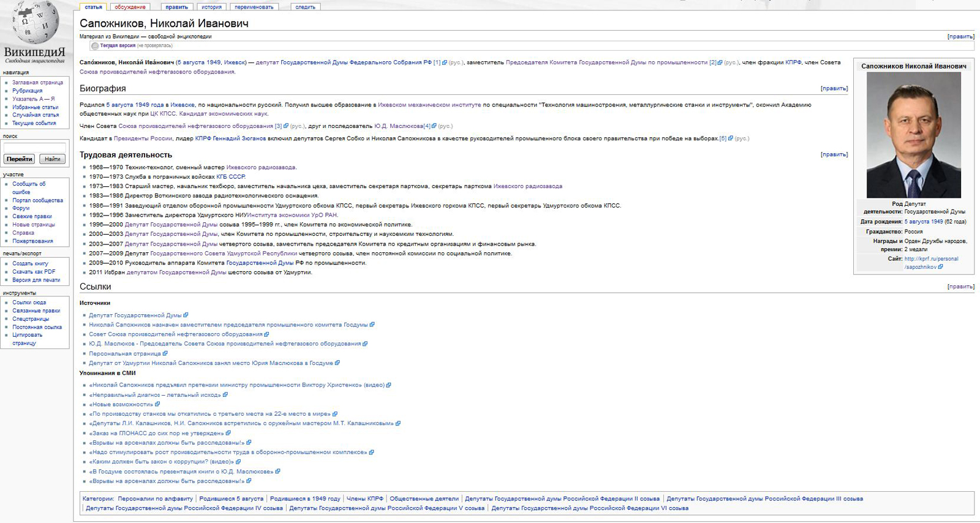Click the 'Найти' search button
The width and height of the screenshot is (980, 523).
(53, 159)
